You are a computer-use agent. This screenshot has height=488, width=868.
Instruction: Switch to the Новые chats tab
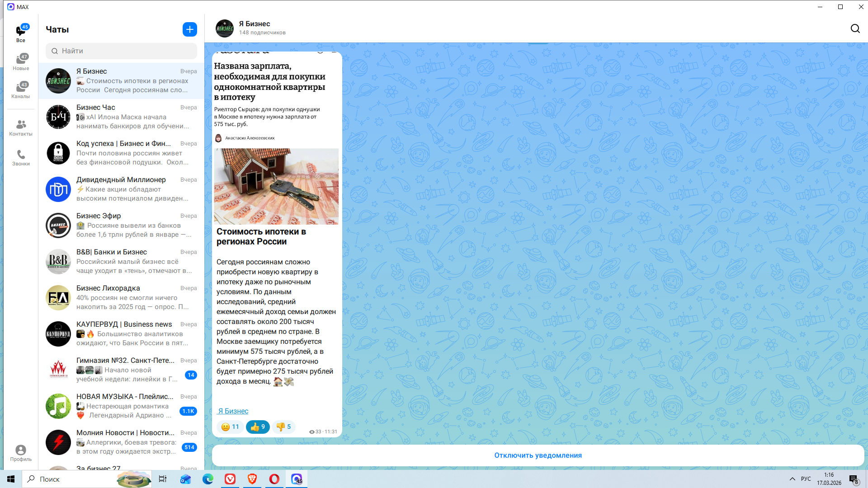21,62
